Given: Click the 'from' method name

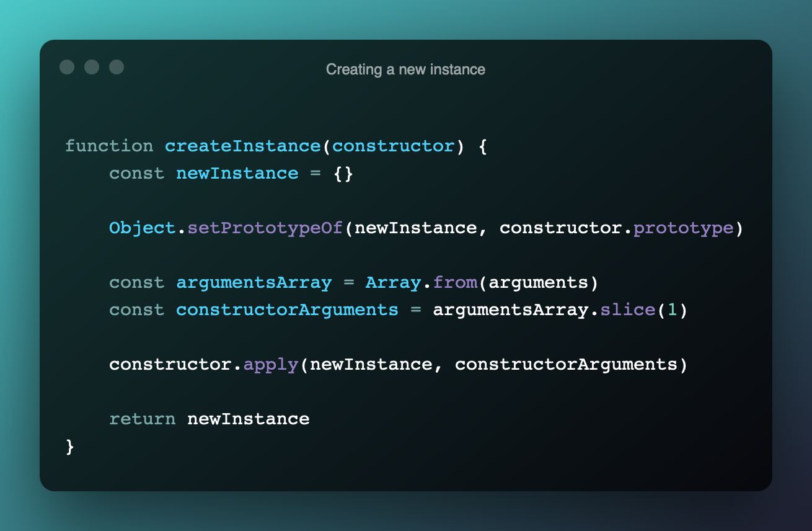Looking at the screenshot, I should tap(454, 283).
